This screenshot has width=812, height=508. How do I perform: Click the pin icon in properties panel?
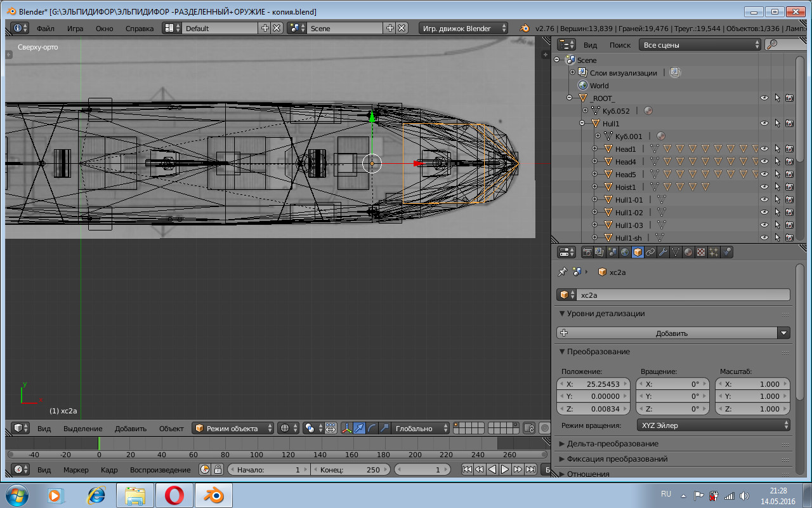click(x=562, y=272)
